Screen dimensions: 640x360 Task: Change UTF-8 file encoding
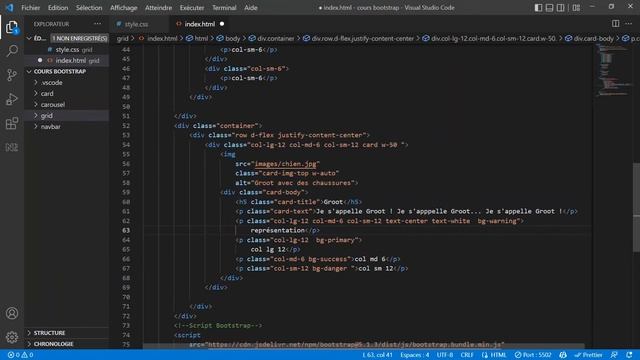[x=445, y=355]
